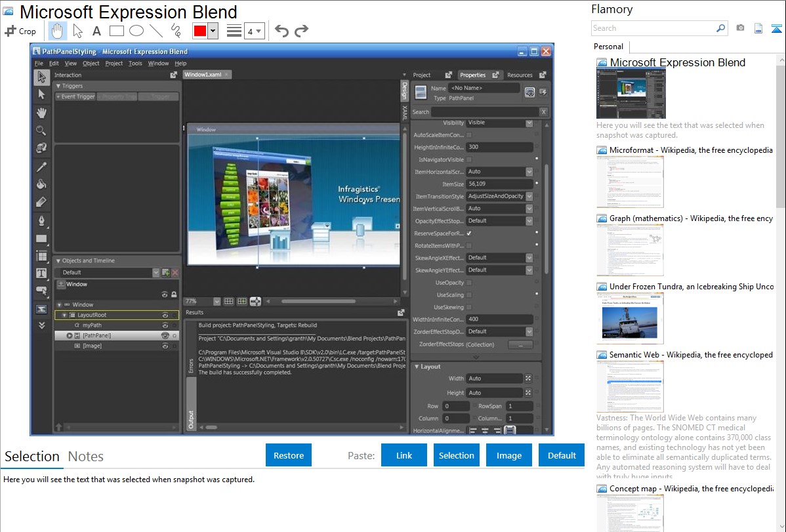786x532 pixels.
Task: Click the Paste Default button
Action: pos(562,455)
